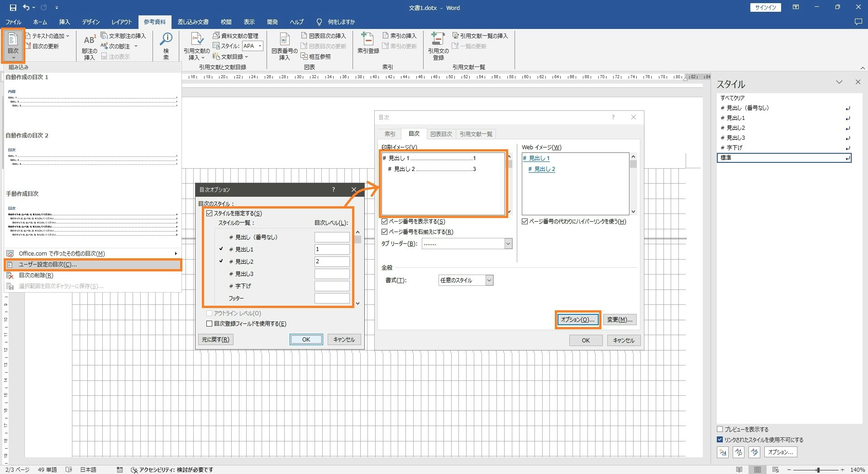Toggle リンクされたスタイルを使用不可にする checkbox
The height and width of the screenshot is (474, 868).
click(x=720, y=440)
